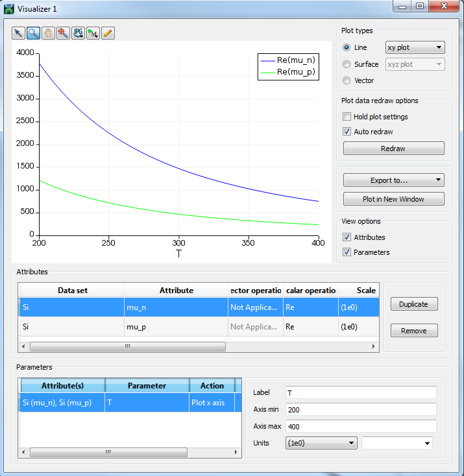This screenshot has width=464, height=476.
Task: Enable Hold plot settings checkbox
Action: click(347, 117)
